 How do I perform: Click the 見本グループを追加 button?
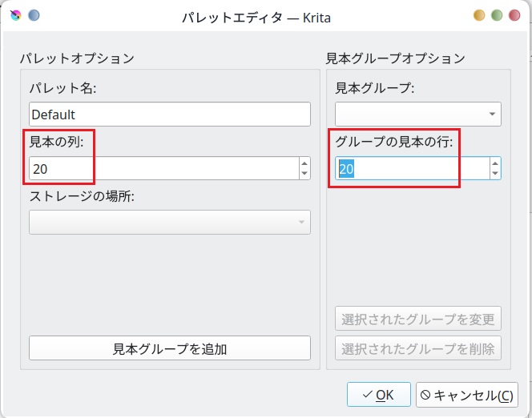click(169, 348)
